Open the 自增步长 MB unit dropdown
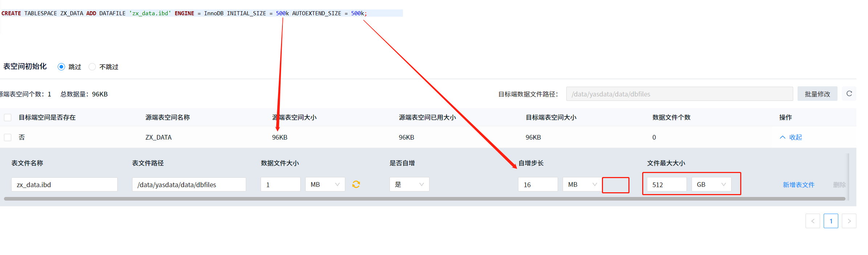Viewport: 868px width, 255px height. pos(582,184)
